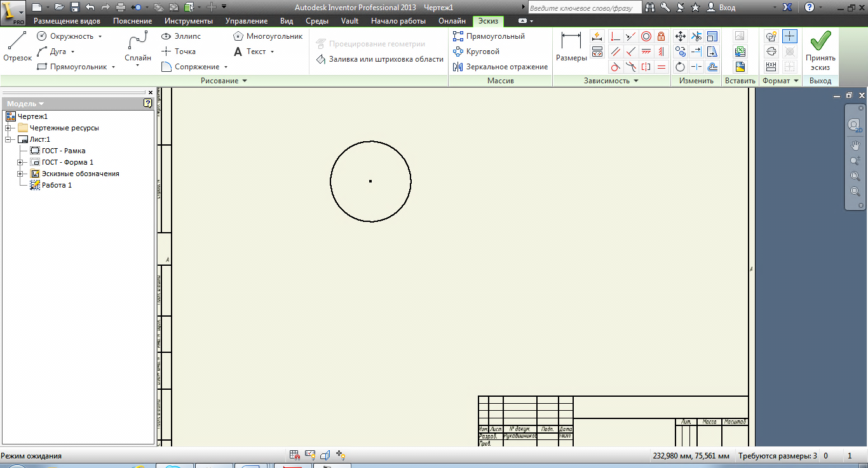Select the Эллипс ellipse tool

[x=181, y=36]
